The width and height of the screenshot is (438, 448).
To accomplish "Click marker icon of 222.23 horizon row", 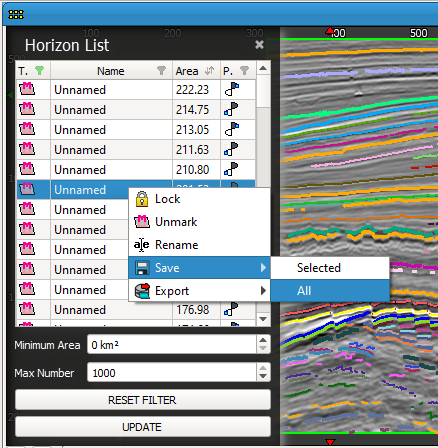I will pyautogui.click(x=27, y=89).
